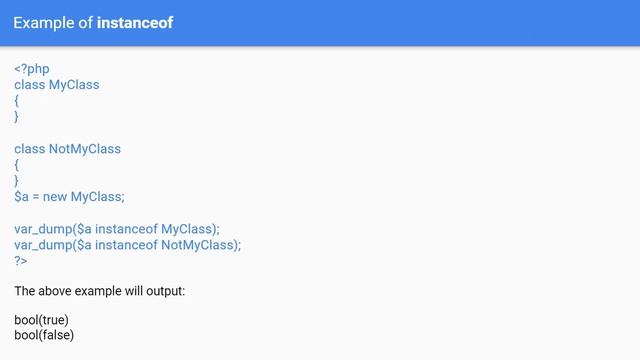Viewport: 640px width, 360px height.
Task: Click the word 'NotMyClass' in second class declaration
Action: 85,149
